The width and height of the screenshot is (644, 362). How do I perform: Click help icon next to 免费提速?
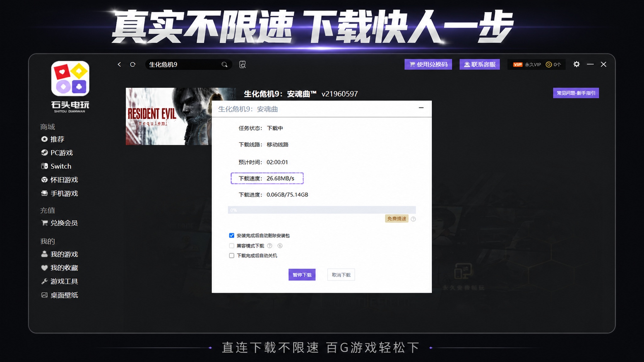(413, 219)
